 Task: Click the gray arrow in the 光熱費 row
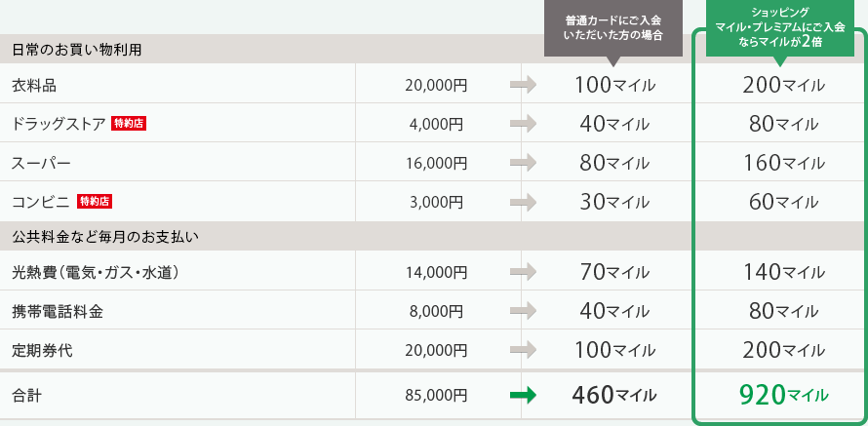(x=523, y=272)
